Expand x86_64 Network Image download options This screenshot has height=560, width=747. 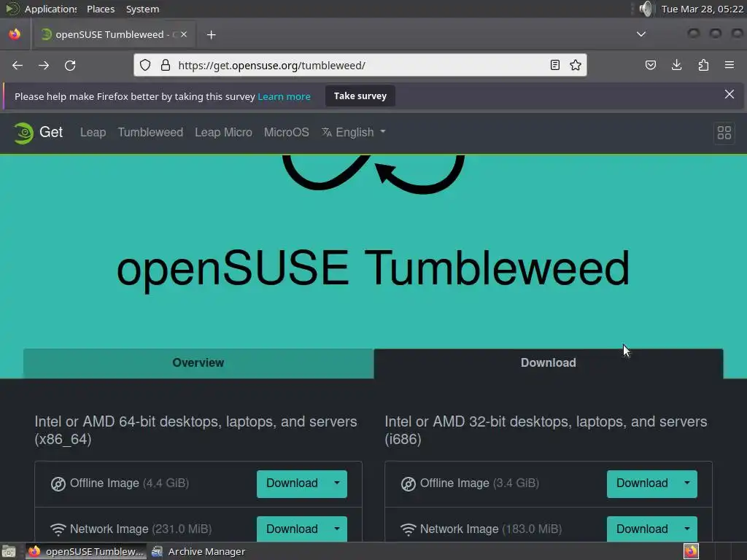tap(337, 529)
